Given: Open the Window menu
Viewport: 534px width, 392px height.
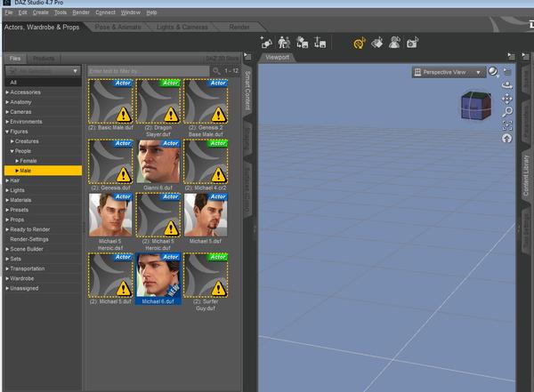Looking at the screenshot, I should [x=131, y=12].
